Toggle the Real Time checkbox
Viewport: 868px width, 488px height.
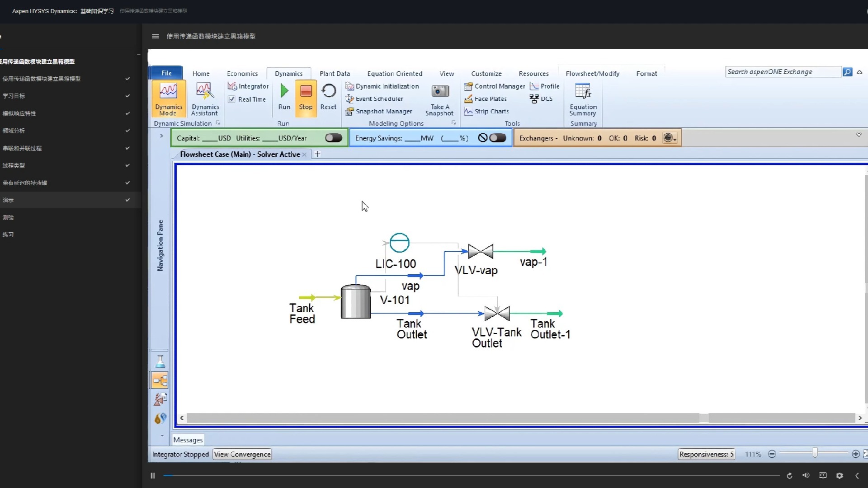pos(232,99)
